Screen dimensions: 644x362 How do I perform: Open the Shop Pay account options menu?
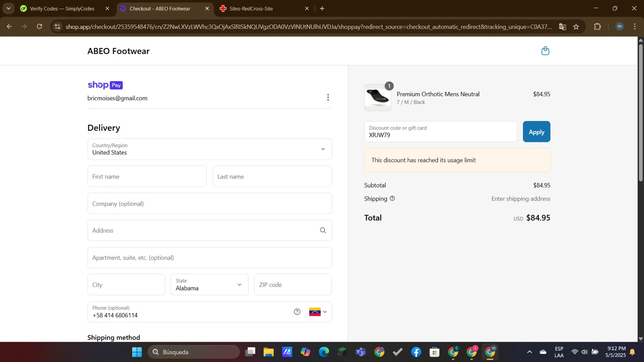(328, 97)
